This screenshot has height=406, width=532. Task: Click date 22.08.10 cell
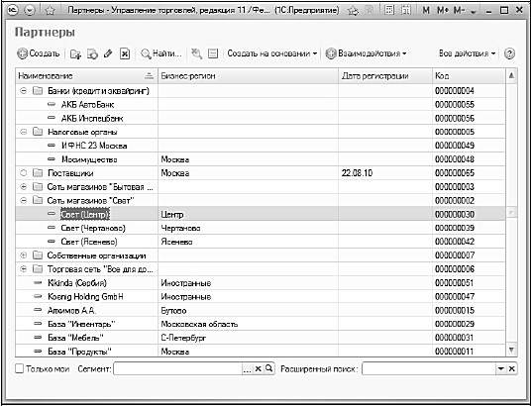pyautogui.click(x=385, y=173)
